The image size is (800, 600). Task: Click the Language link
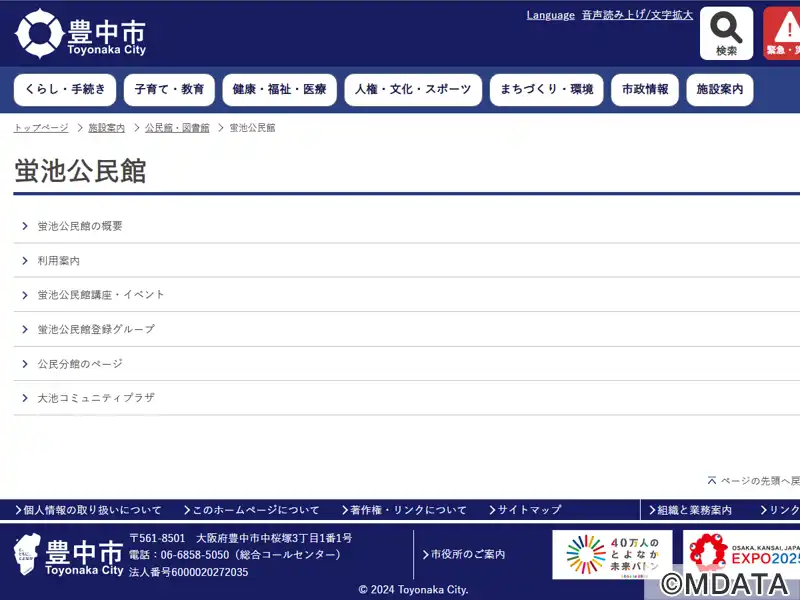pos(550,15)
